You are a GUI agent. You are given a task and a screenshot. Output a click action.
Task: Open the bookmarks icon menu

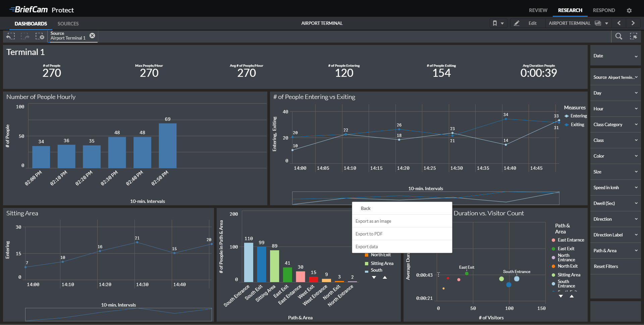(498, 23)
